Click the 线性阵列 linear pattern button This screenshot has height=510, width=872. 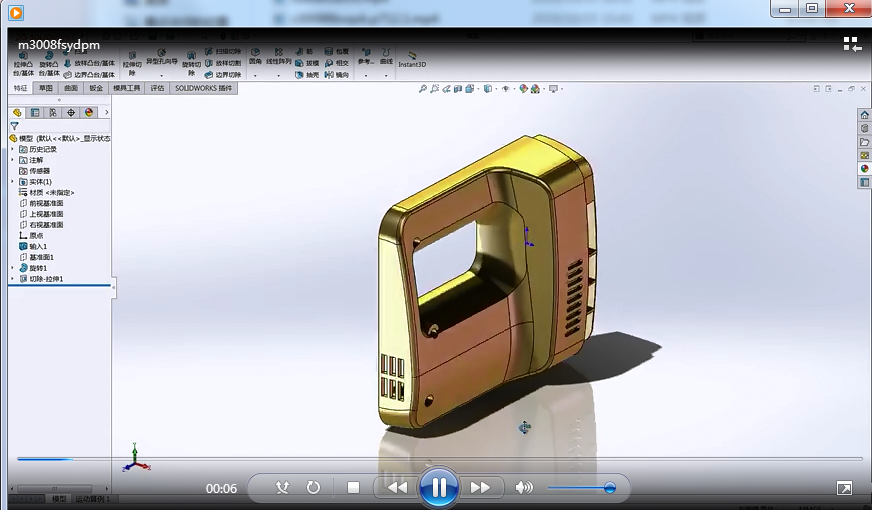click(279, 58)
